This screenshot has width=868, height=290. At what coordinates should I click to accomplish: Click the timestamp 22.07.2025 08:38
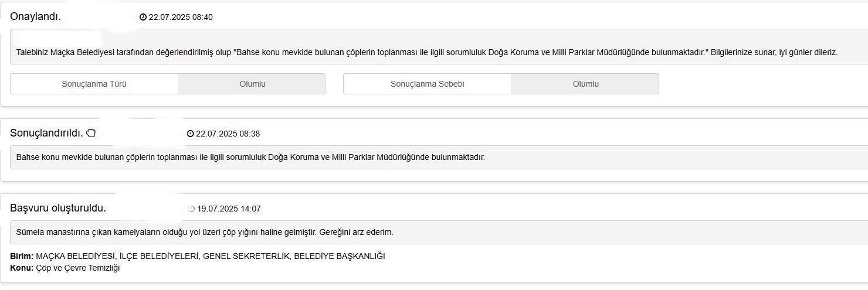228,134
